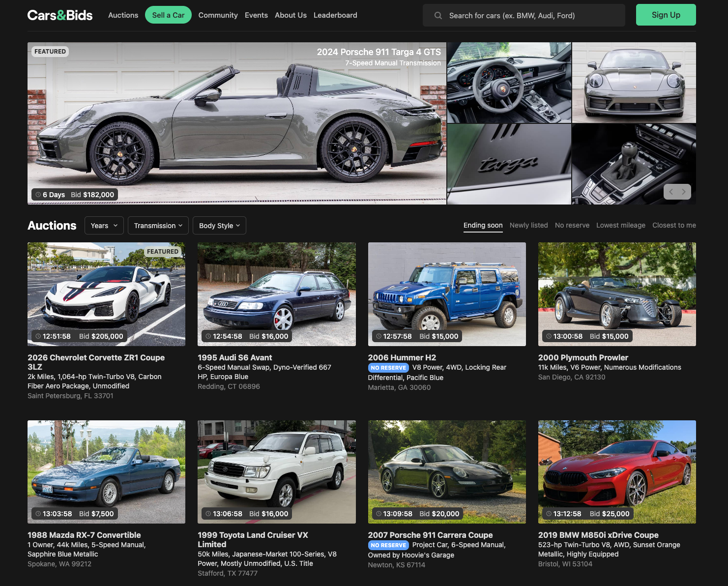Open 2019 BMW M850i xDrive Coupe title
The height and width of the screenshot is (586, 728).
(x=598, y=535)
